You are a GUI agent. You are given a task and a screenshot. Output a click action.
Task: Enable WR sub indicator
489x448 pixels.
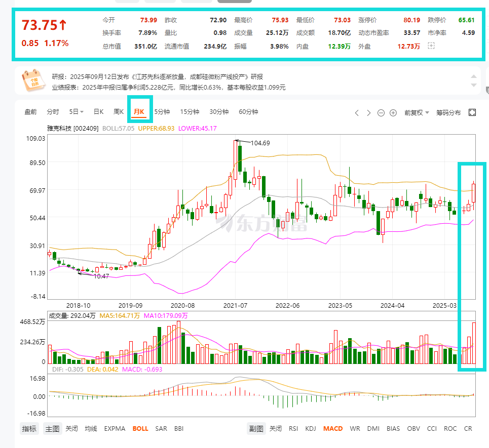click(355, 429)
